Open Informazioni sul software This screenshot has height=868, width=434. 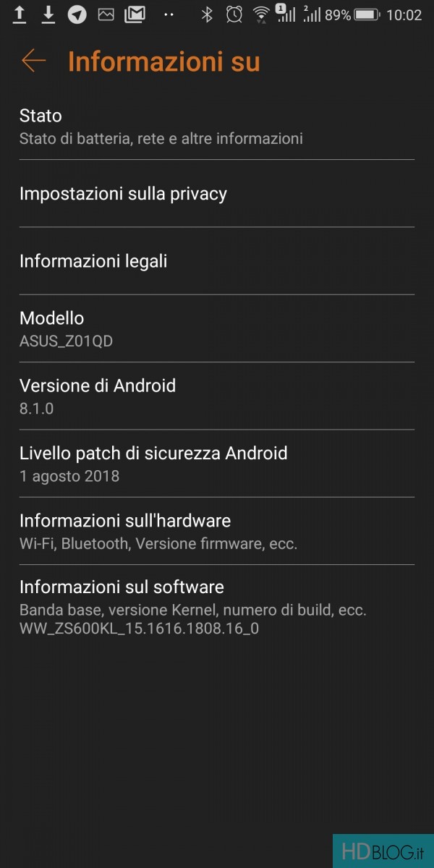217,606
